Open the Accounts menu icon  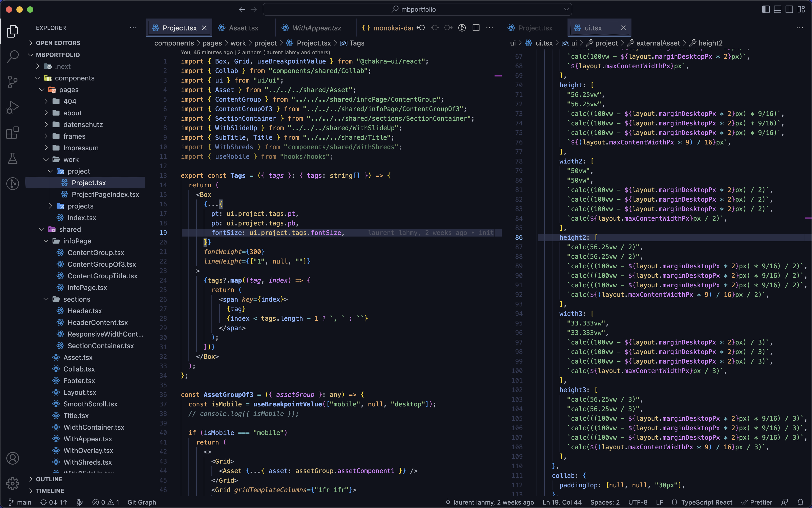pyautogui.click(x=12, y=458)
